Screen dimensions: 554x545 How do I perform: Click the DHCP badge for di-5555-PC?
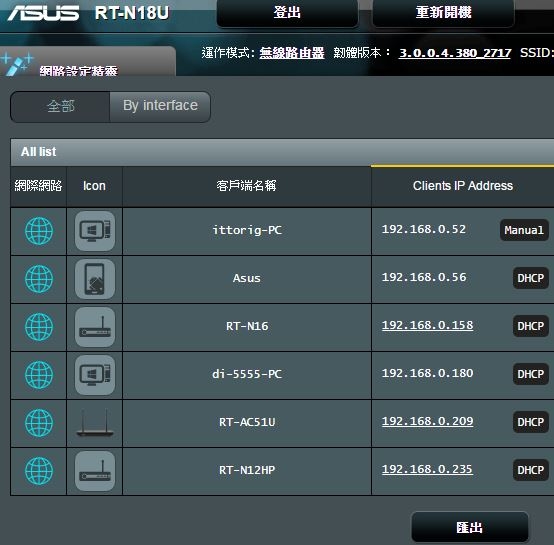coord(531,374)
